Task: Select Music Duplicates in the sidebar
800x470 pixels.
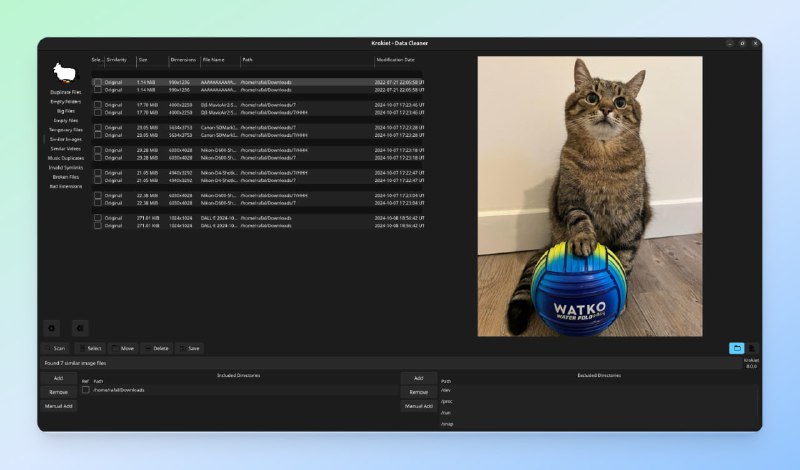Action: pyautogui.click(x=66, y=157)
